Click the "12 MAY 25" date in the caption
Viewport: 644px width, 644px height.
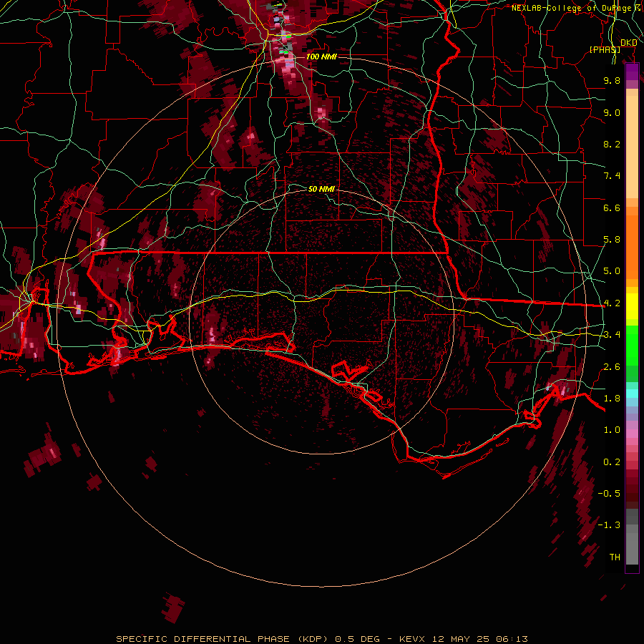coord(462,639)
